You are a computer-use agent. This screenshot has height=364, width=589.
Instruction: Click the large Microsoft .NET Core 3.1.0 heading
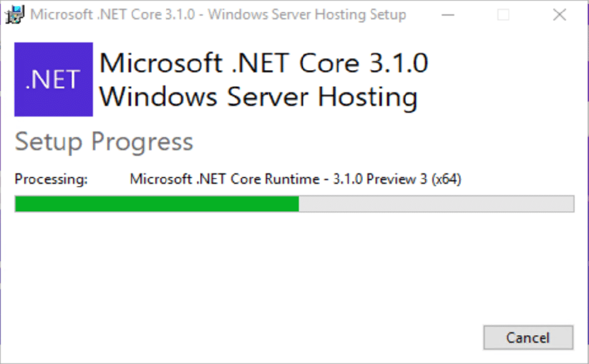pyautogui.click(x=264, y=63)
